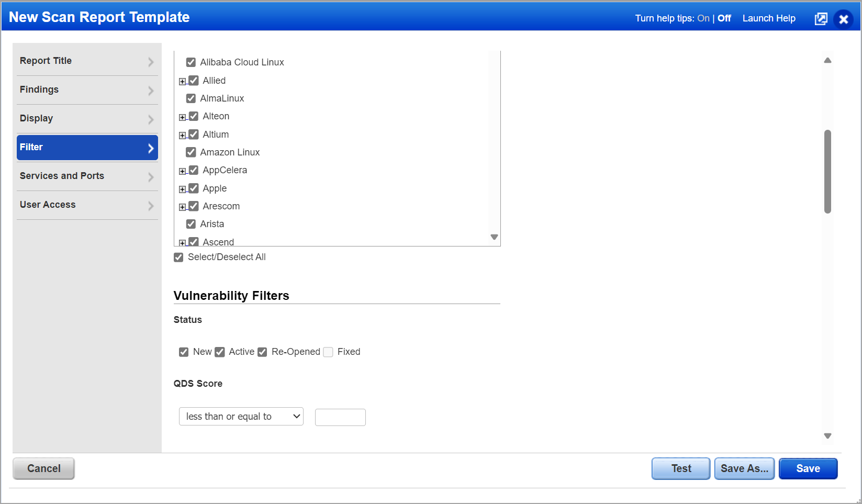Image resolution: width=862 pixels, height=504 pixels.
Task: Click the Save As... button
Action: [744, 468]
